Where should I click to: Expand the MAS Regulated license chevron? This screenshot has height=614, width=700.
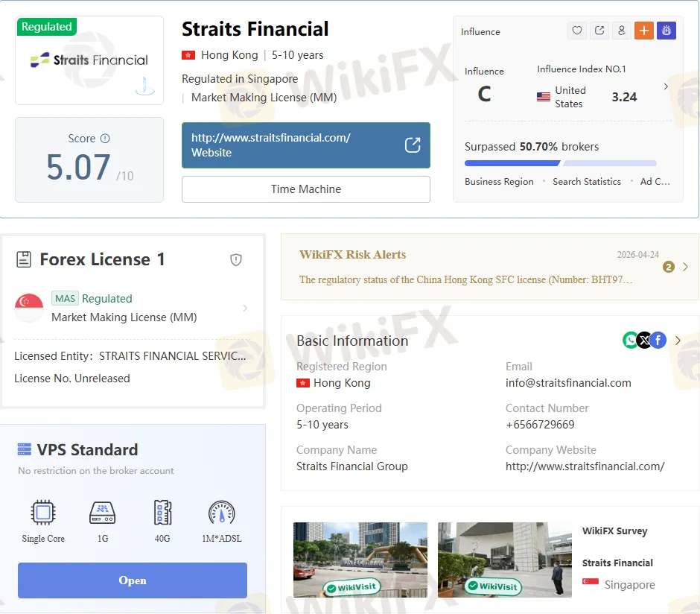coord(245,308)
